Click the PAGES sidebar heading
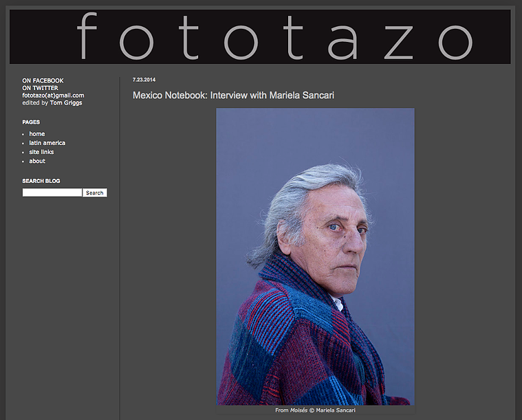Image resolution: width=522 pixels, height=420 pixels. (x=31, y=122)
